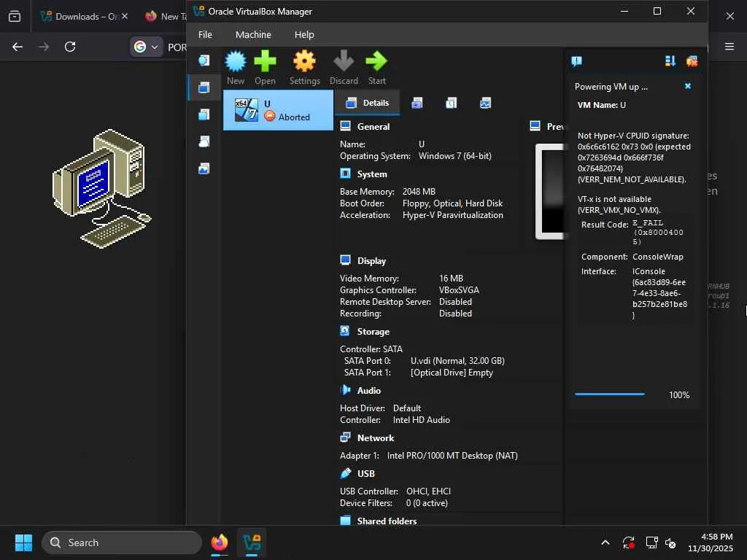Open the Google search engine dropdown
747x560 pixels.
[145, 47]
